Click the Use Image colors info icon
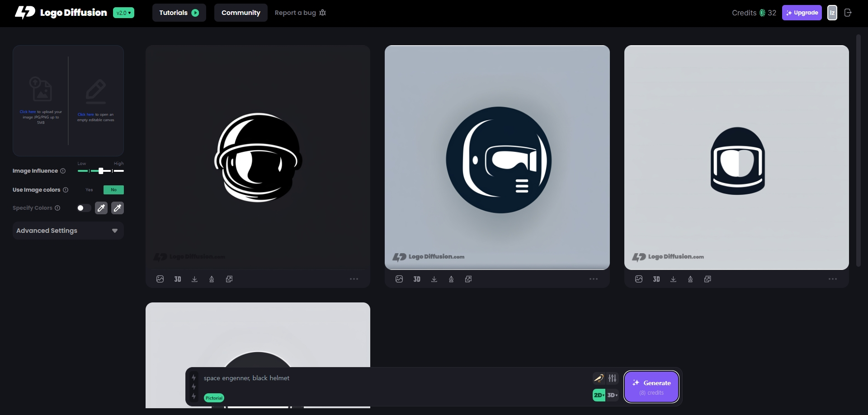 coord(66,190)
